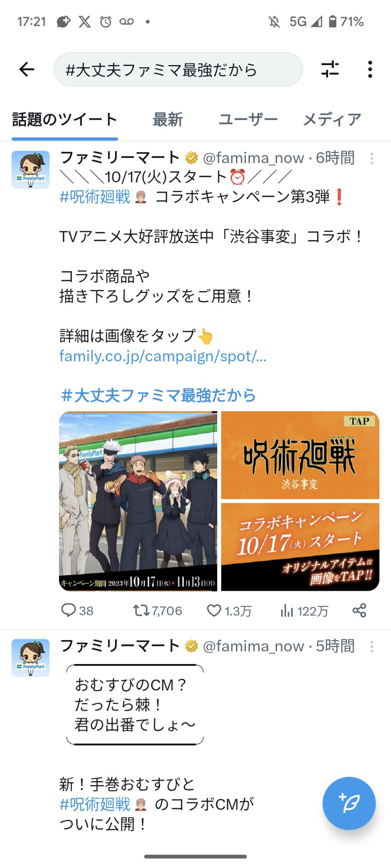Open the orange 呪術廻戦 渋谷事変 image

coord(300,455)
